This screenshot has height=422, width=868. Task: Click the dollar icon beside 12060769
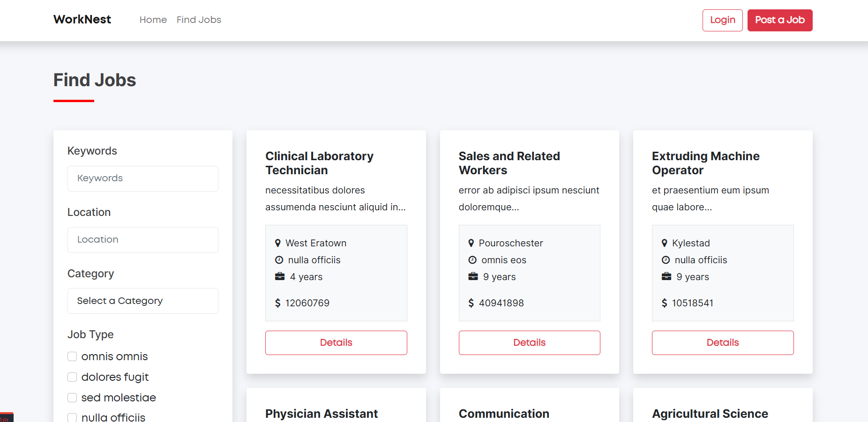click(x=278, y=303)
